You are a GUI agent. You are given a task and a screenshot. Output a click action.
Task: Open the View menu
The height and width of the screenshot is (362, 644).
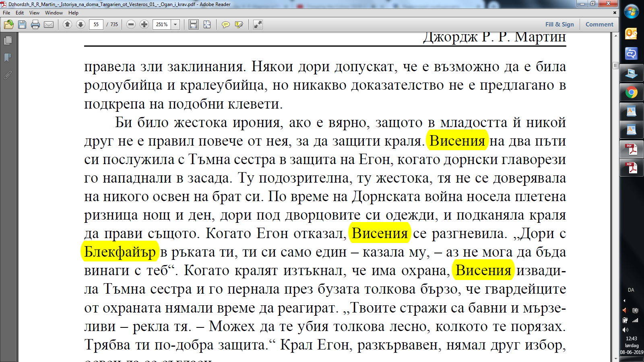(x=34, y=13)
